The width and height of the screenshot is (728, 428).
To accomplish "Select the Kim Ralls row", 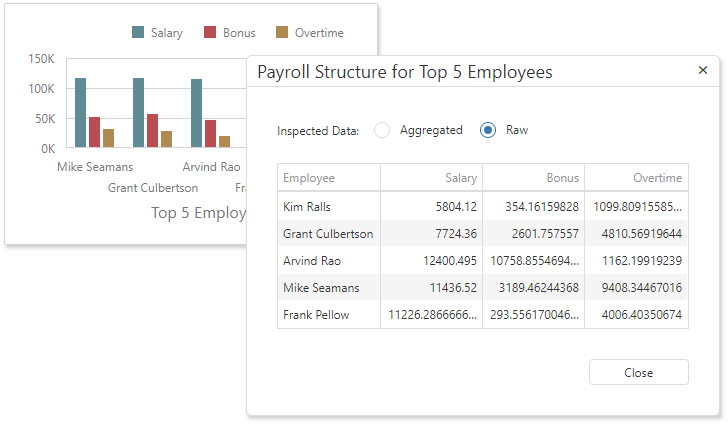I will 328,207.
